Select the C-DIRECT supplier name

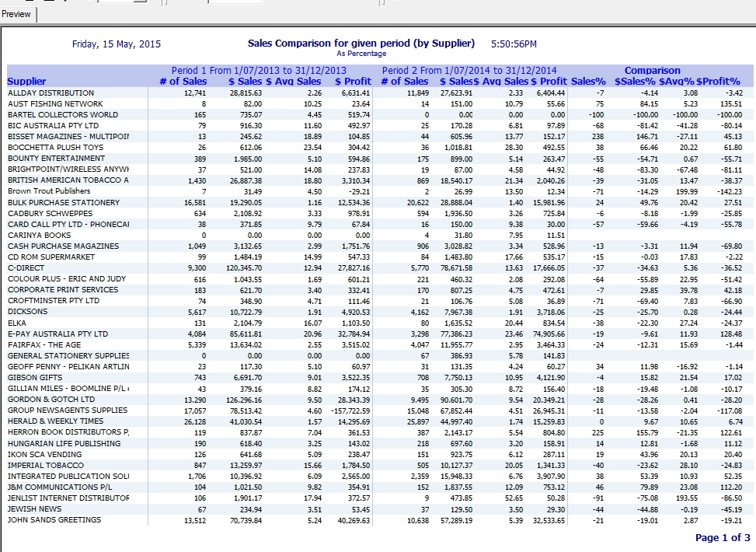point(26,267)
